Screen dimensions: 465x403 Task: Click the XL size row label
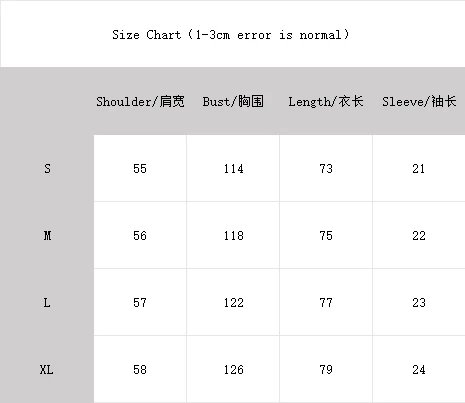tap(47, 370)
